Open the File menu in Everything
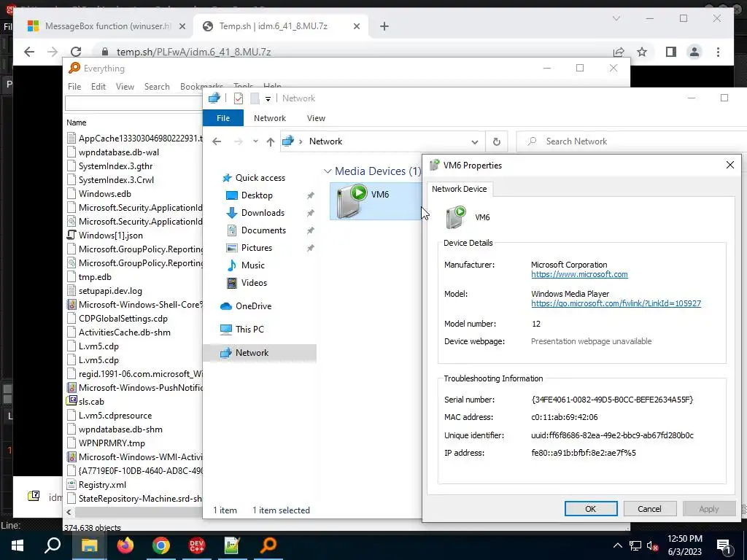This screenshot has height=560, width=747. coord(74,87)
